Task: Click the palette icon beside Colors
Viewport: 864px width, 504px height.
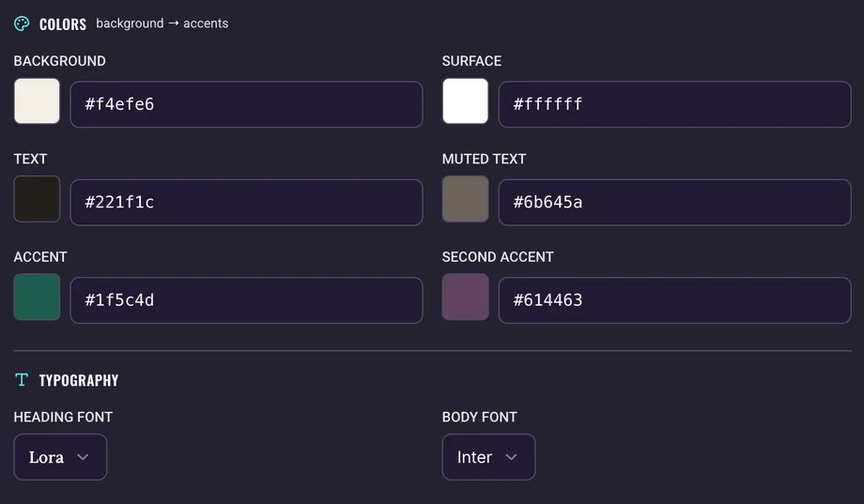Action: [x=22, y=23]
